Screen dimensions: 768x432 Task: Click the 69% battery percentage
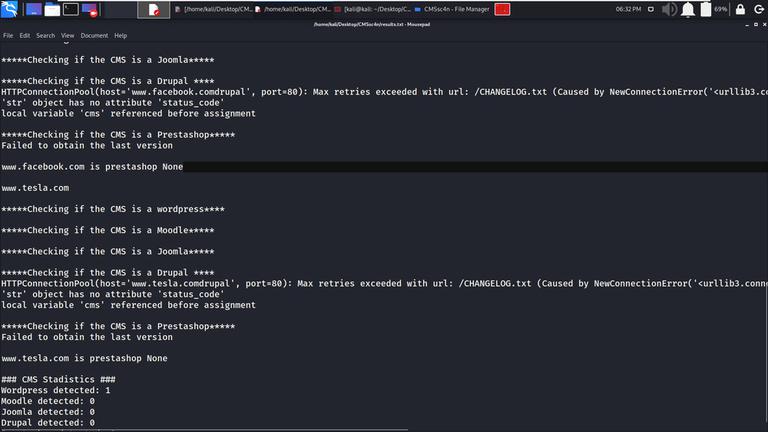click(720, 9)
